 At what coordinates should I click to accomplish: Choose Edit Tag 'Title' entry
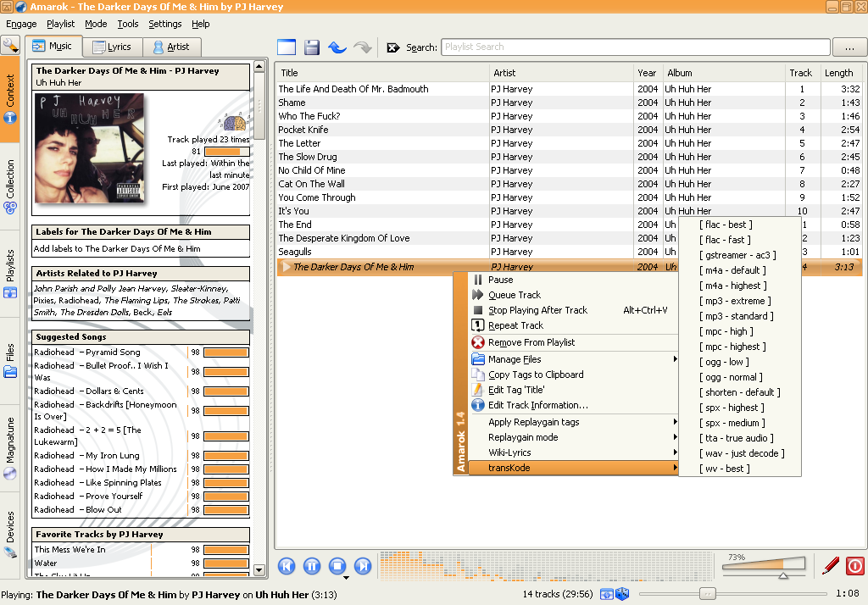coord(573,390)
